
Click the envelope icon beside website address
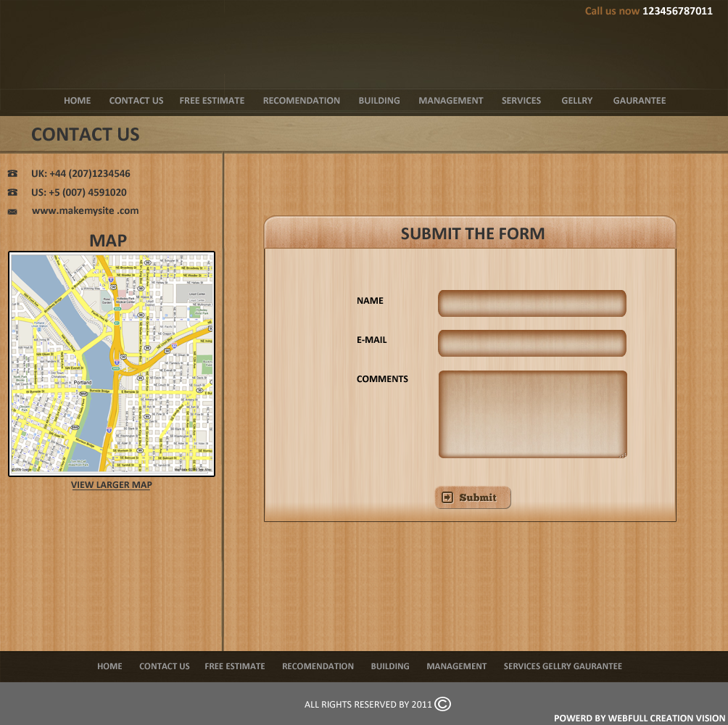12,212
